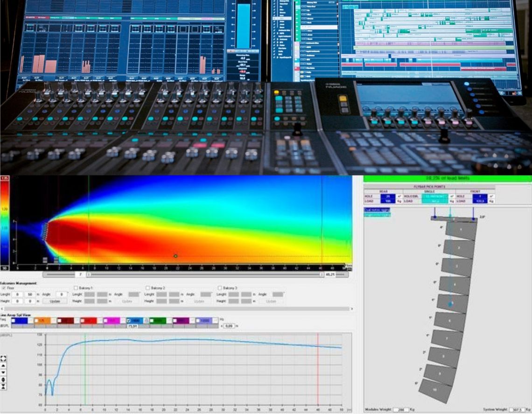Click the vertical compress icon beside SPL graph
This screenshot has height=414, width=532.
coord(3,386)
